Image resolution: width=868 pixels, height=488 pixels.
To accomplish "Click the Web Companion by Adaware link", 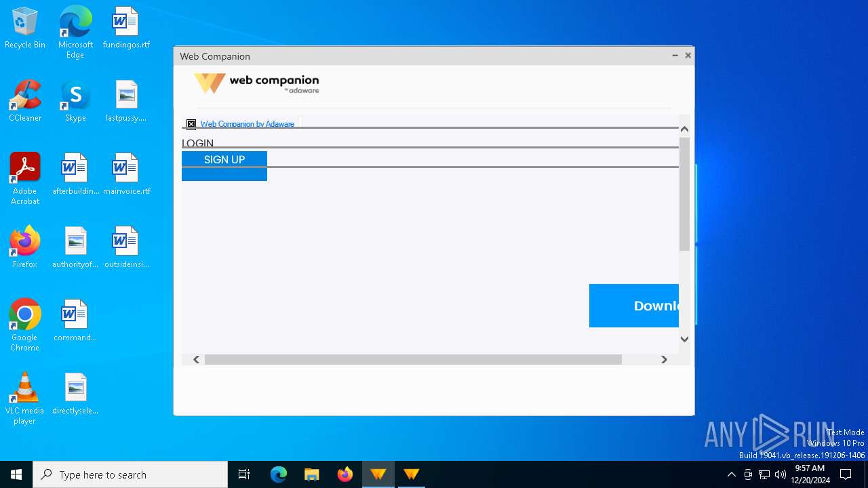I will tap(247, 124).
